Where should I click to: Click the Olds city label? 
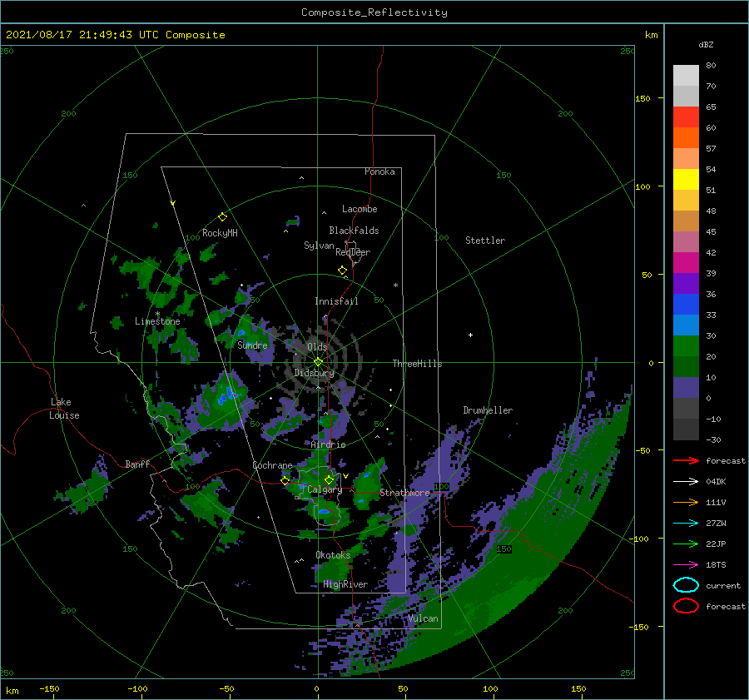[x=317, y=346]
